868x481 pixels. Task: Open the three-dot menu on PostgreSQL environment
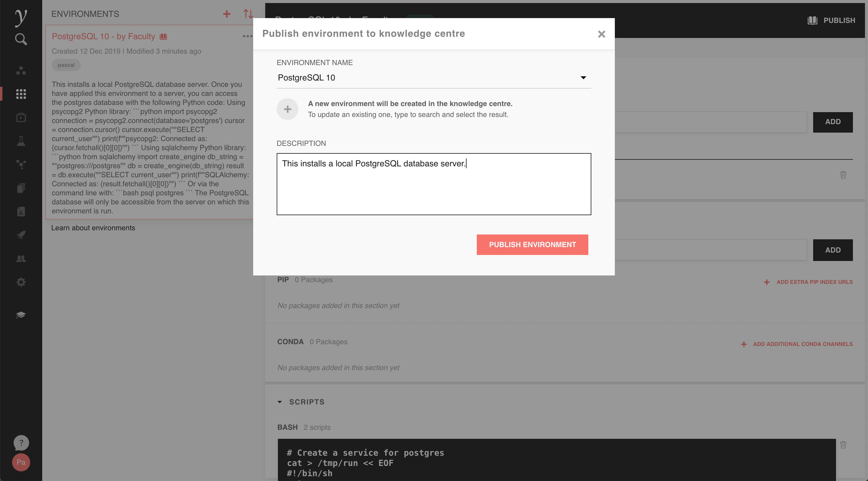[x=247, y=36]
